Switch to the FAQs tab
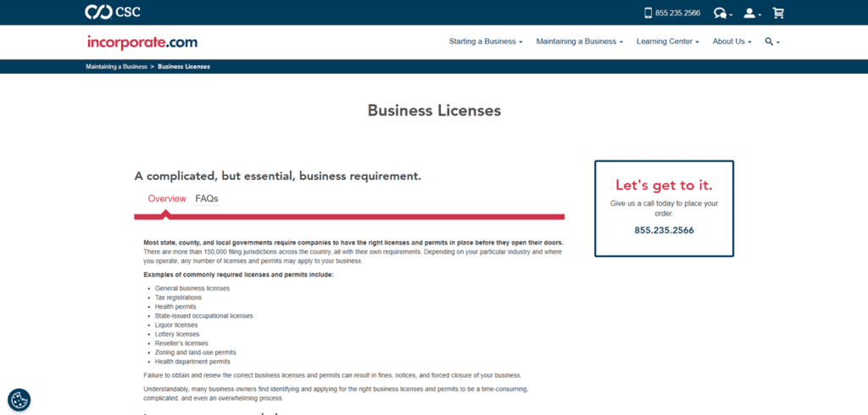This screenshot has height=415, width=868. point(207,199)
